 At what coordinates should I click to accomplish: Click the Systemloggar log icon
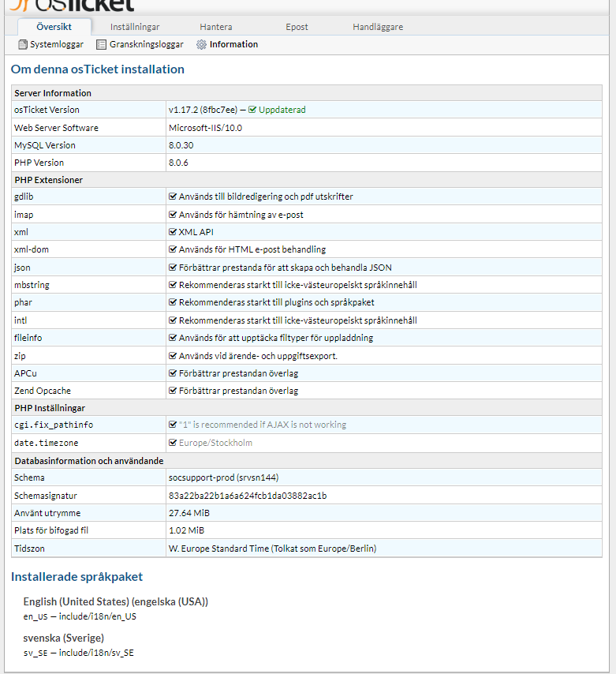coord(21,44)
